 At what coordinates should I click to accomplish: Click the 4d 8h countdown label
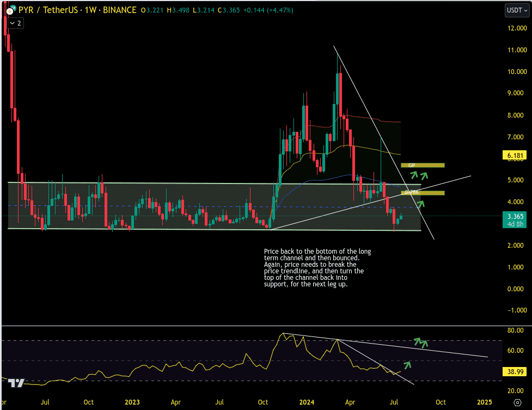[x=515, y=224]
